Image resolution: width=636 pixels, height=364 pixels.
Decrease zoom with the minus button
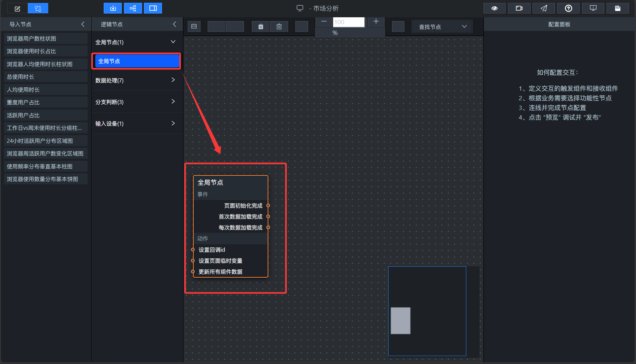pyautogui.click(x=324, y=22)
